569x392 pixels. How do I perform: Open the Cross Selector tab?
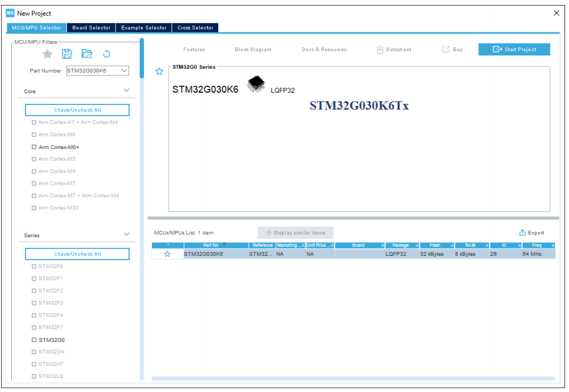[x=195, y=27]
